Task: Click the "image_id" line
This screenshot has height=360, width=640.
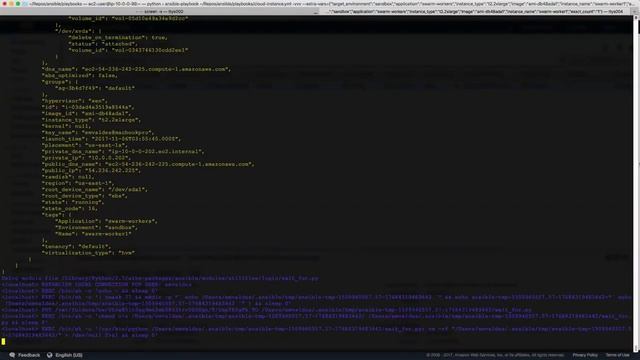Action: (x=87, y=113)
